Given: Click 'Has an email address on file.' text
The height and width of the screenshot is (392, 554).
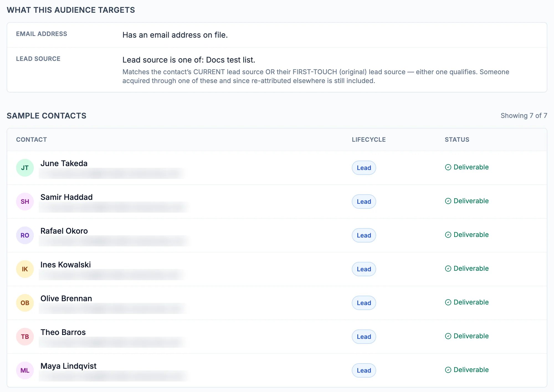Looking at the screenshot, I should pyautogui.click(x=175, y=35).
